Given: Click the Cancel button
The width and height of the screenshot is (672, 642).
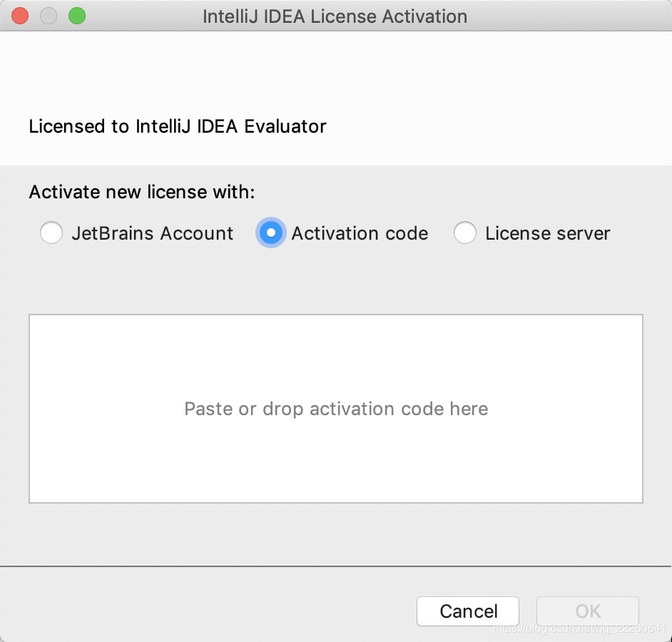Looking at the screenshot, I should coord(468,611).
